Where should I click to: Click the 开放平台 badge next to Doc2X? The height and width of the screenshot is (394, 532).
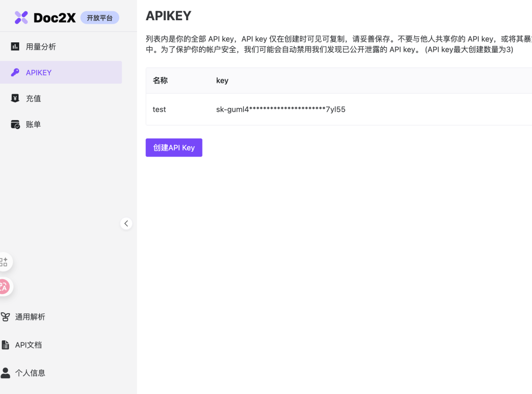pos(100,17)
